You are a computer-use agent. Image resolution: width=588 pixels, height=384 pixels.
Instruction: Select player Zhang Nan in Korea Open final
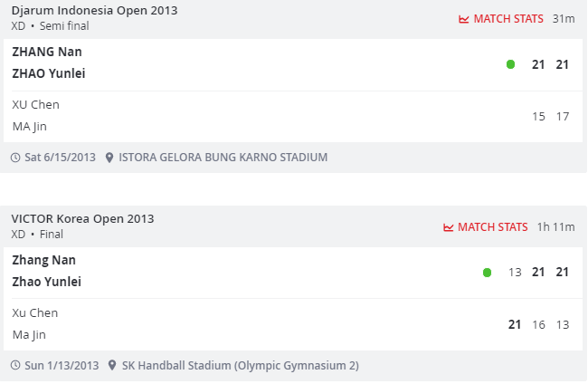click(x=43, y=260)
